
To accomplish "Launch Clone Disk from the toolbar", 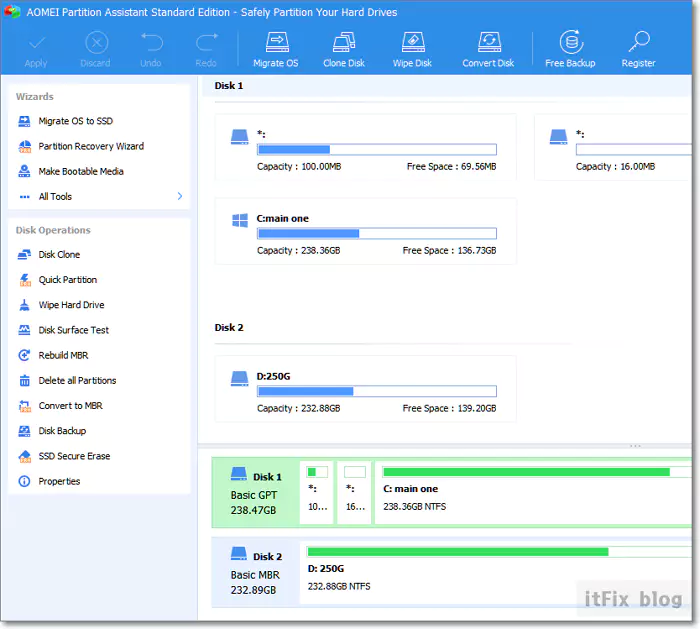I will click(344, 50).
